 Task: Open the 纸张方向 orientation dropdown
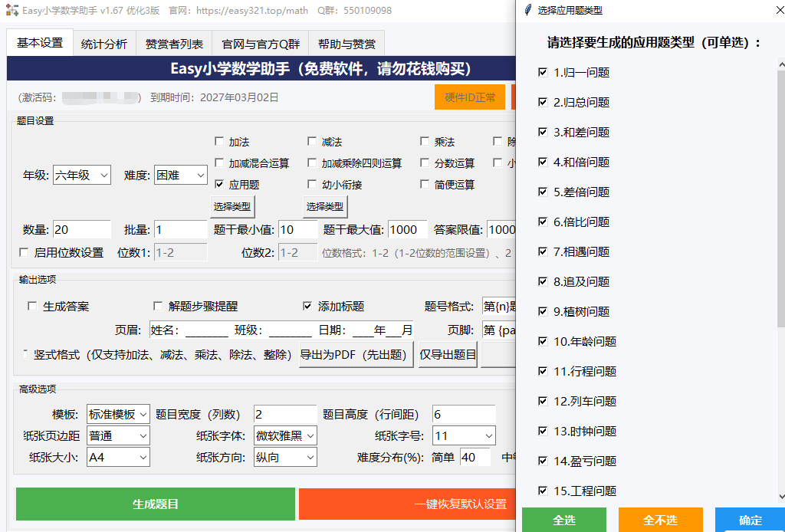[x=285, y=457]
